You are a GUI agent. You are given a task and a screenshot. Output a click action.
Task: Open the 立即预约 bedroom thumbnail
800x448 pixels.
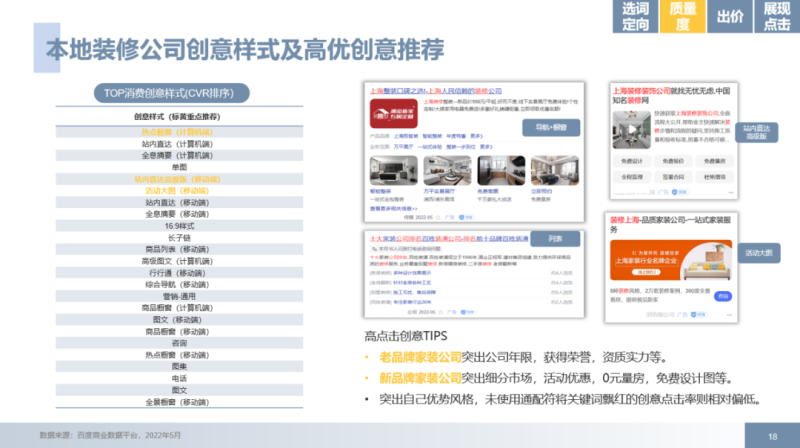pos(555,170)
